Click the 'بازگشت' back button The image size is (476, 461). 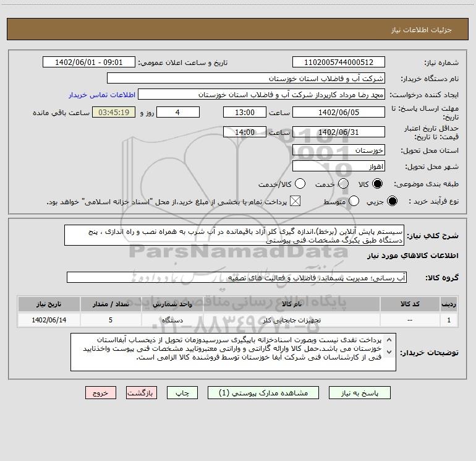coord(142,393)
